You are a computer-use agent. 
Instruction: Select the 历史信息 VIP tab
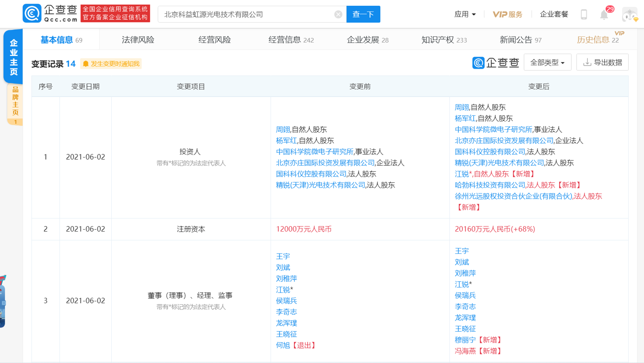(x=597, y=40)
